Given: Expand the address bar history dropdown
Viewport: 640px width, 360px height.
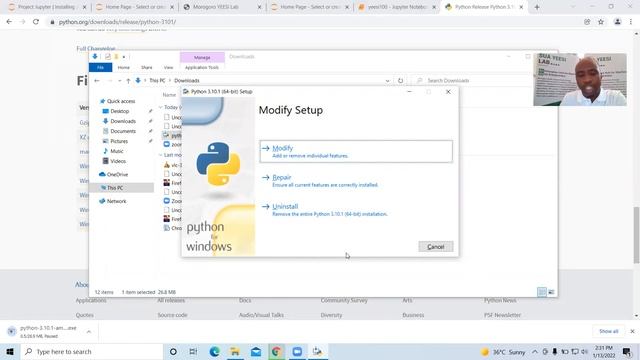Looking at the screenshot, I should pyautogui.click(x=387, y=81).
